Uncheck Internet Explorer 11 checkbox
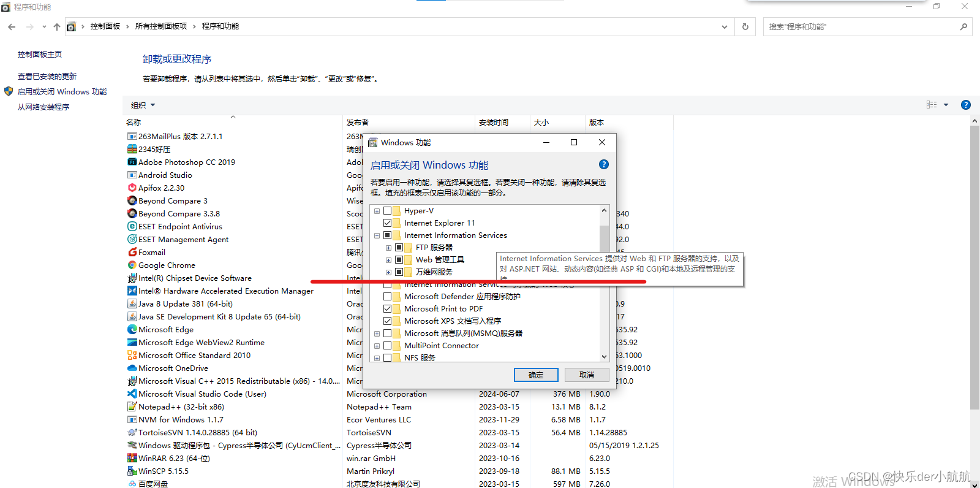Image resolution: width=980 pixels, height=488 pixels. coord(387,223)
